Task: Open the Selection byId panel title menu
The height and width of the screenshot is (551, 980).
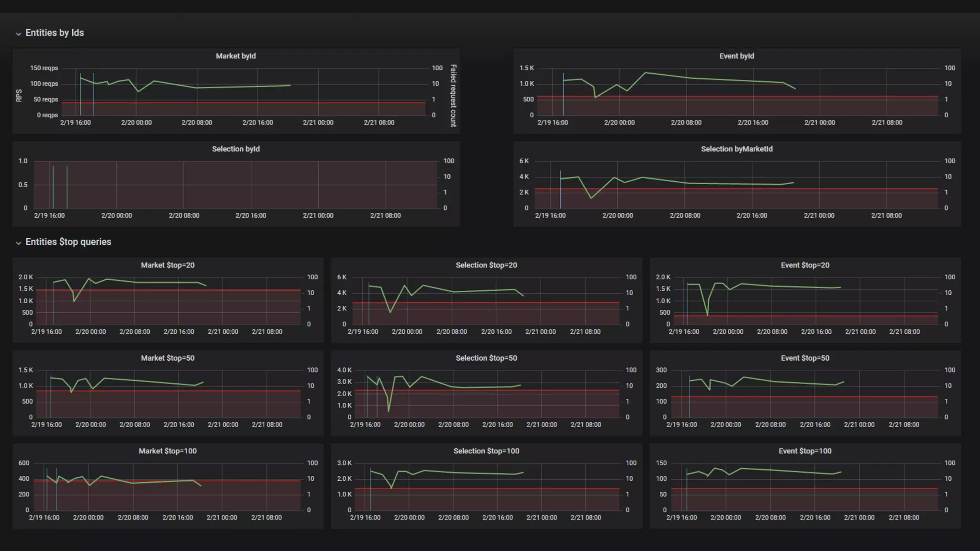Action: 235,149
